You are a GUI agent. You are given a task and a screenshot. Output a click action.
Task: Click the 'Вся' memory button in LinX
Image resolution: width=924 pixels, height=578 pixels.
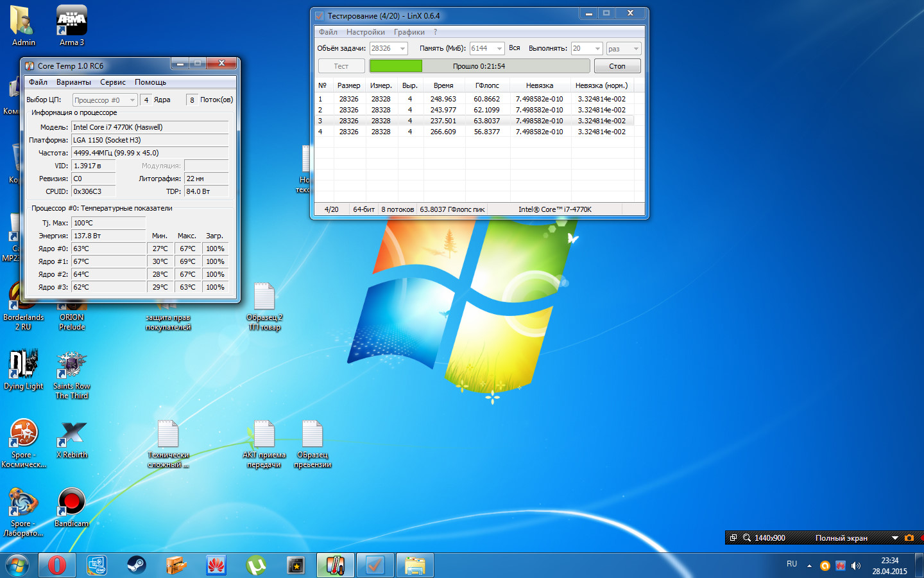tap(515, 48)
